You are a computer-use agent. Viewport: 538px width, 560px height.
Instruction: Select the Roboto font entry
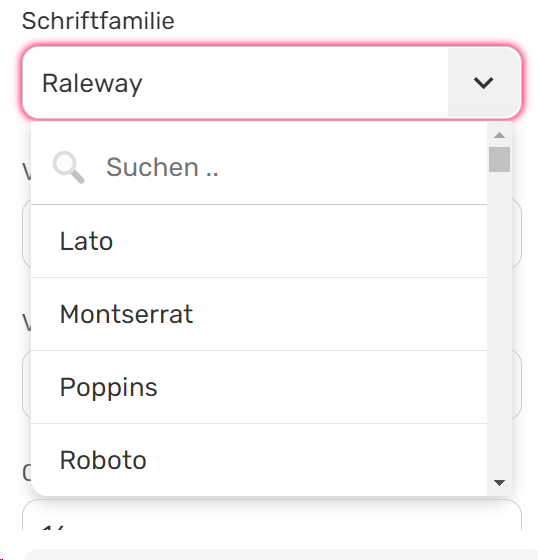click(x=259, y=460)
